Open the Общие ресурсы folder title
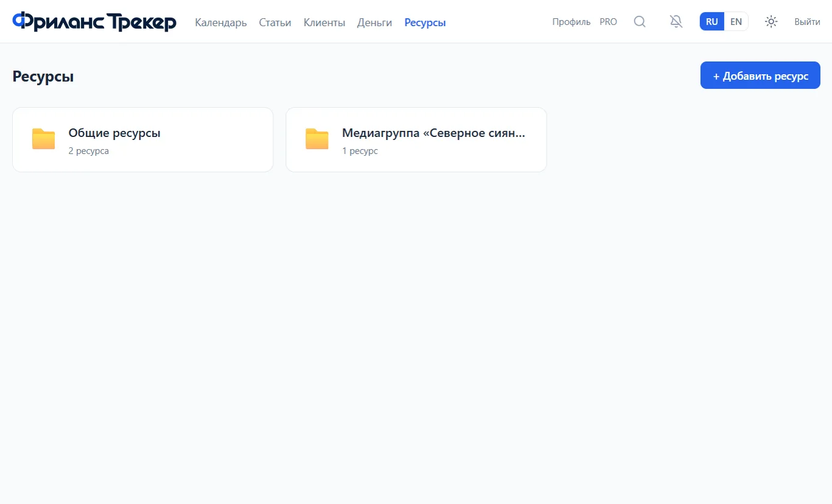The height and width of the screenshot is (504, 832). pyautogui.click(x=114, y=133)
